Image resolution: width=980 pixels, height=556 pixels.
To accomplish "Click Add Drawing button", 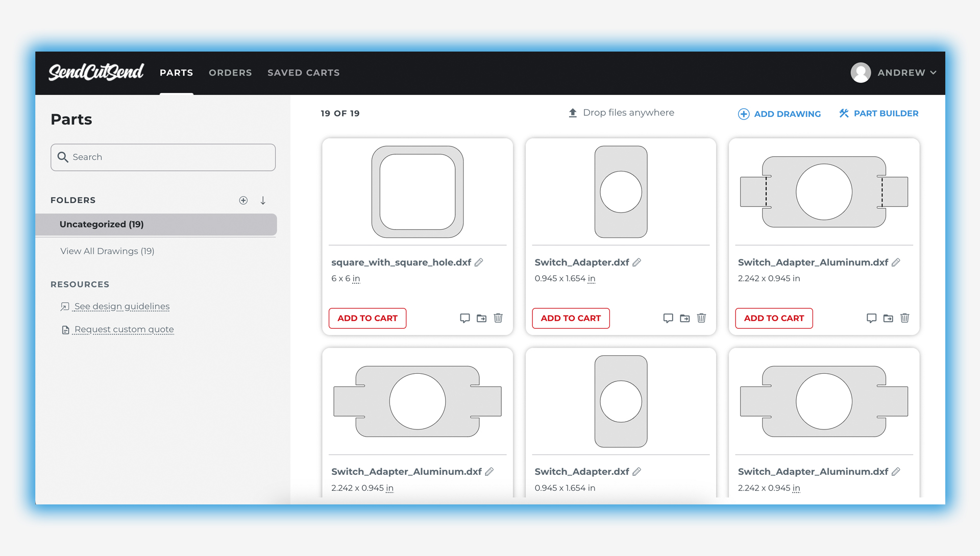I will click(x=779, y=114).
